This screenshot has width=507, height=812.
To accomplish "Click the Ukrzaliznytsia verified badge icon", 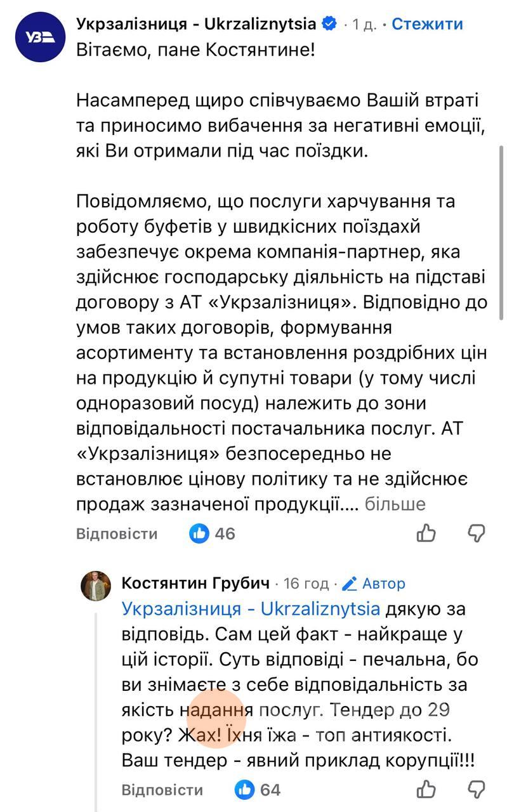I will [329, 24].
